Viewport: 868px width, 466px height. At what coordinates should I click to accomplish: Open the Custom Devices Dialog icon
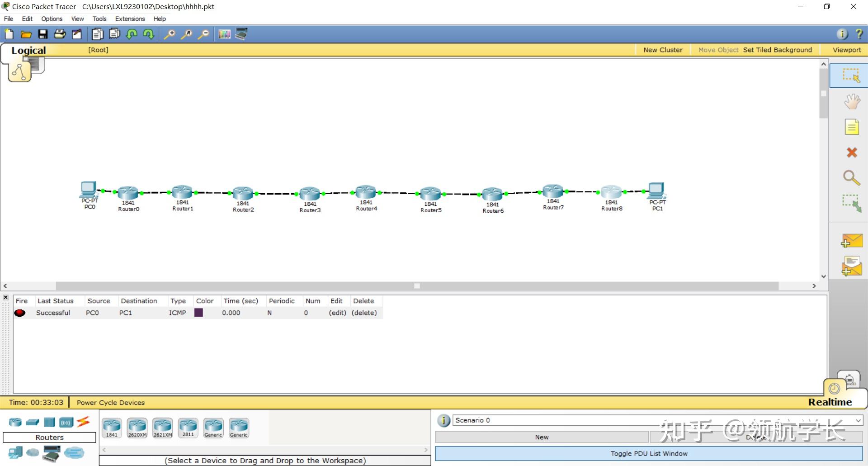pos(241,34)
